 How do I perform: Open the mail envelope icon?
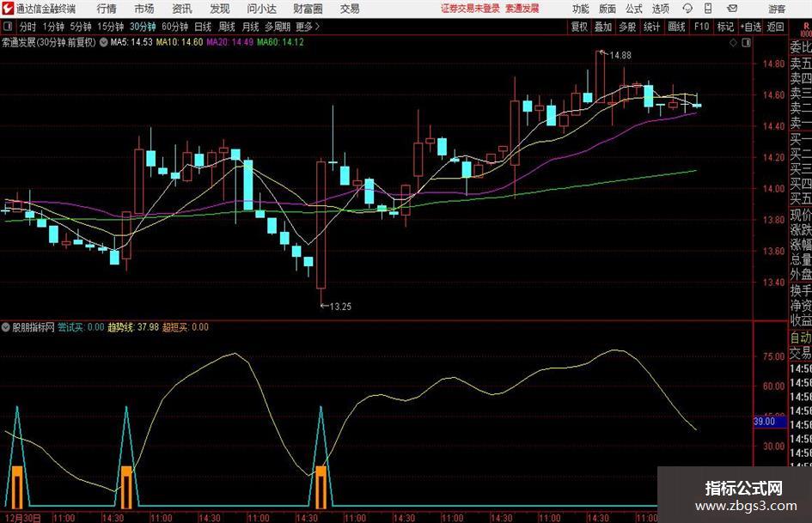pos(732,9)
